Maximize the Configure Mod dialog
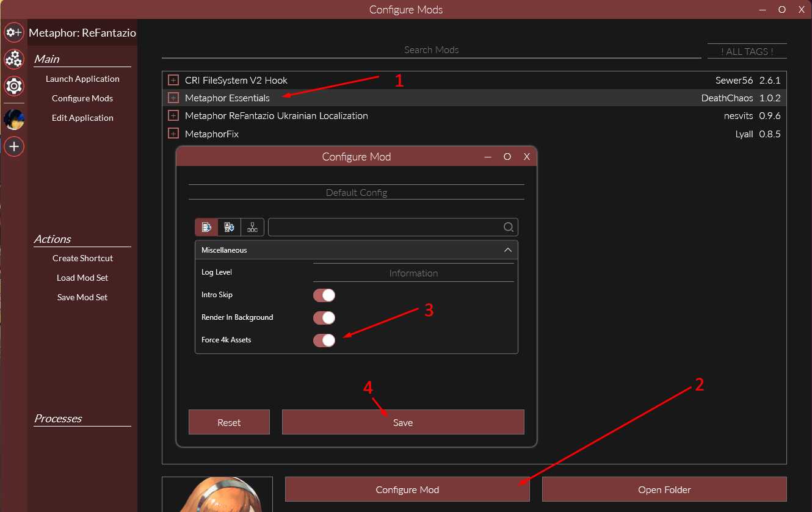 (x=507, y=157)
